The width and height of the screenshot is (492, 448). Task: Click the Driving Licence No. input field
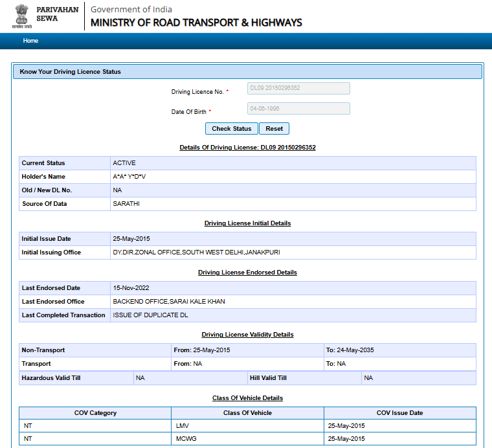[x=298, y=88]
